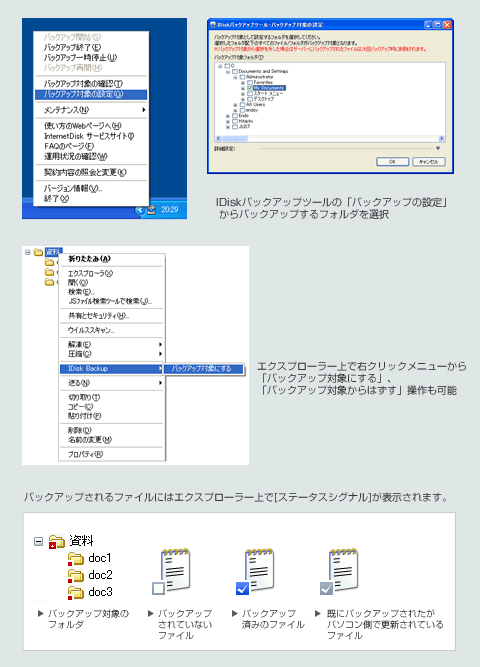This screenshot has height=667, width=480.
Task: Select バックアップ対象にする submenu item
Action: (x=203, y=368)
